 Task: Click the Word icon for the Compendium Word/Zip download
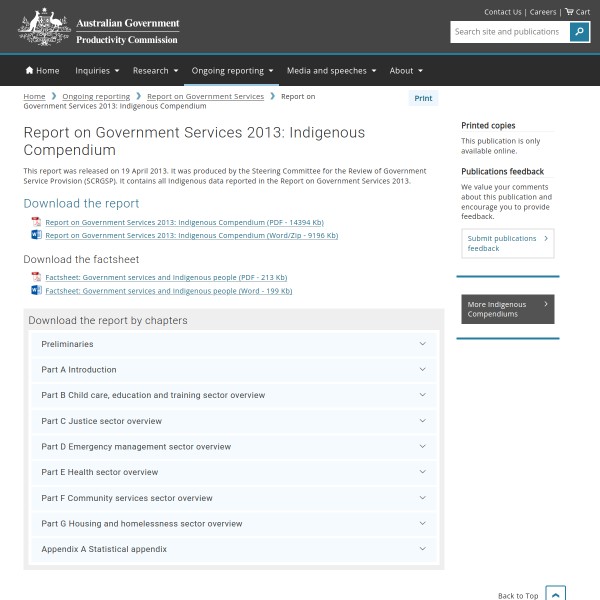(x=36, y=235)
